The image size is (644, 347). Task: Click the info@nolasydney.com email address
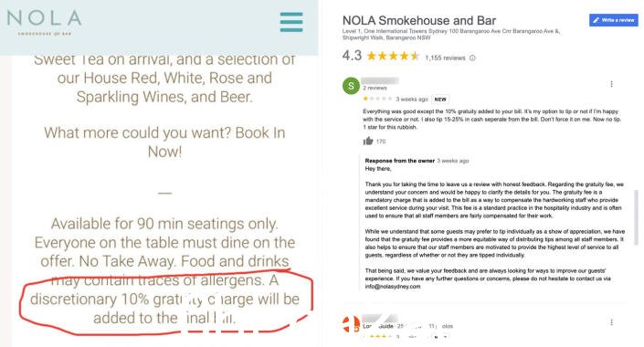pyautogui.click(x=393, y=286)
